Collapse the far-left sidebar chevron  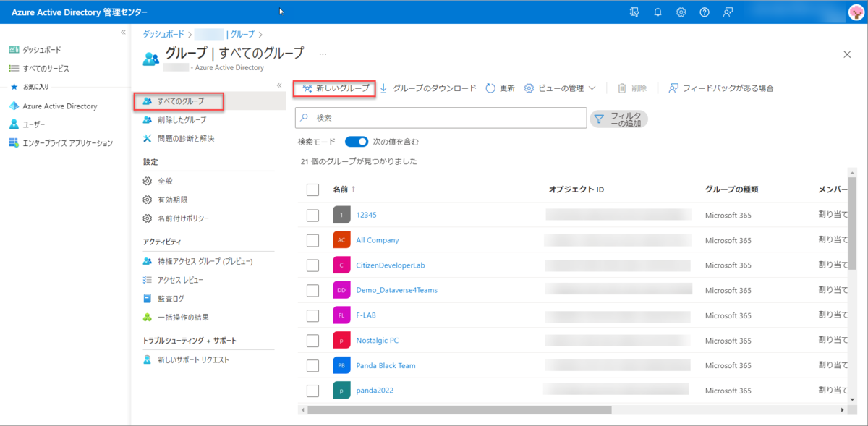[123, 32]
